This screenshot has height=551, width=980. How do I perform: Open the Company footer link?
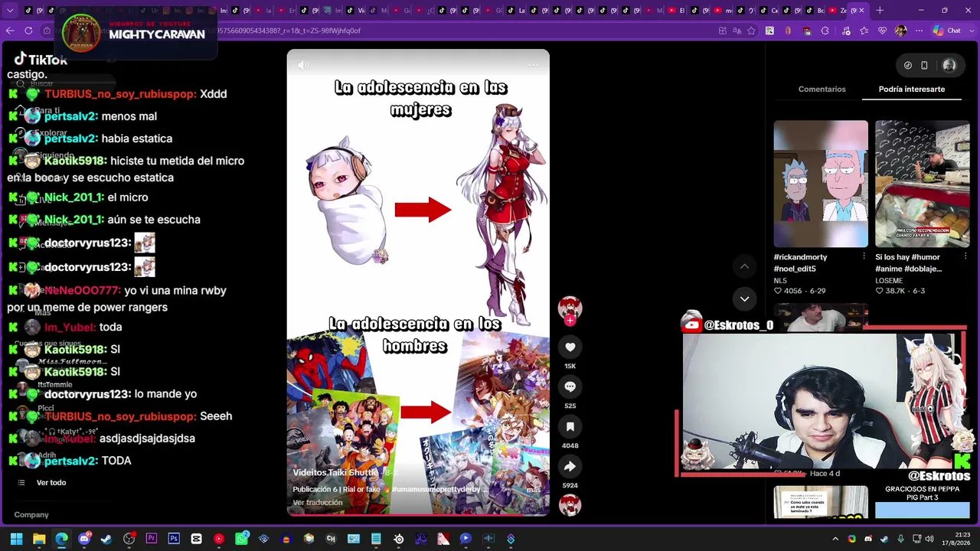click(31, 515)
